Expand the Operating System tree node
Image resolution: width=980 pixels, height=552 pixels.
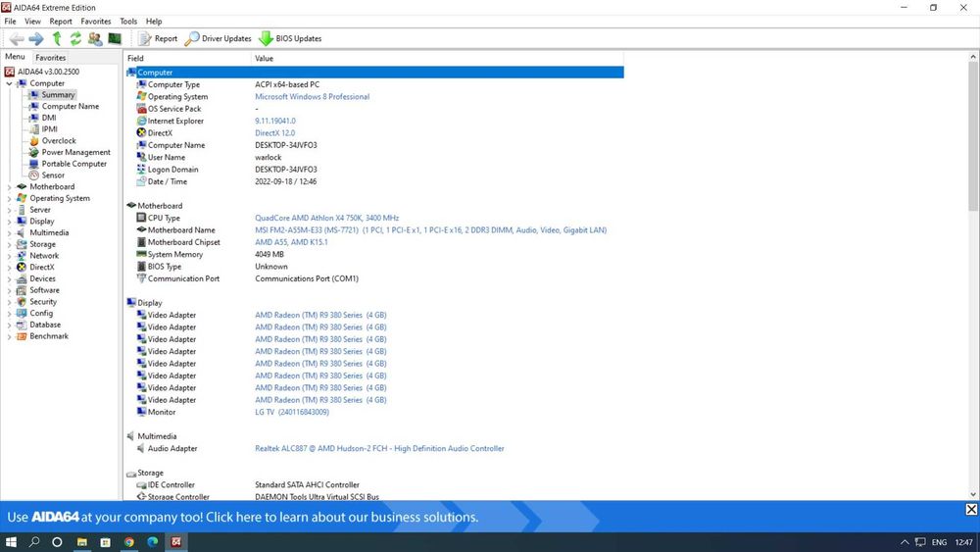coord(10,199)
